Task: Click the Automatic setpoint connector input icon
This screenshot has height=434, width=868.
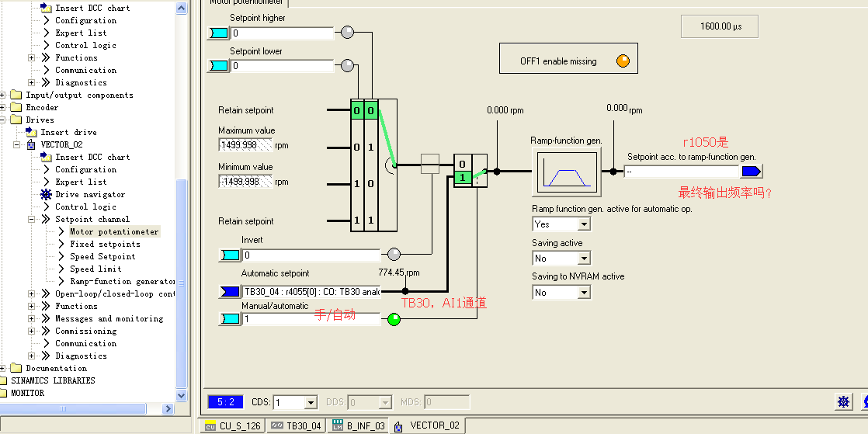Action: [x=231, y=292]
